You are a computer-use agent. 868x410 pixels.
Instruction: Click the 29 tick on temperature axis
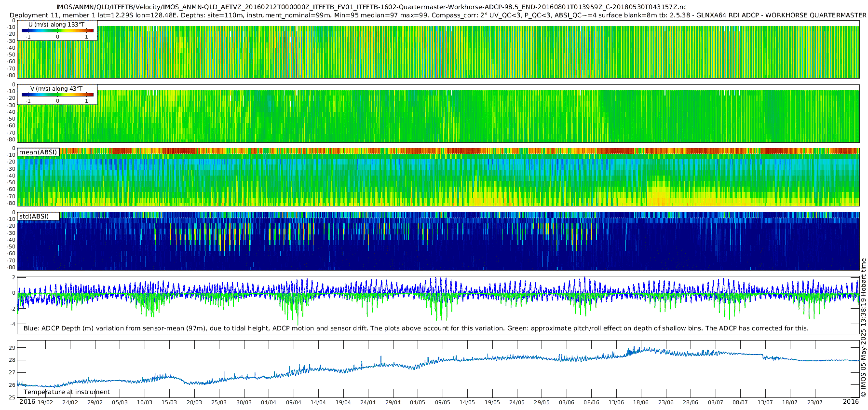click(x=12, y=348)
